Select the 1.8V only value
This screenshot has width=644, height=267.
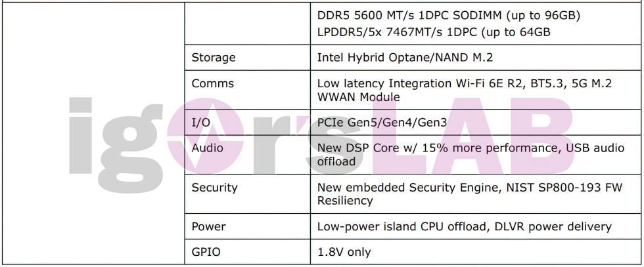tap(344, 252)
